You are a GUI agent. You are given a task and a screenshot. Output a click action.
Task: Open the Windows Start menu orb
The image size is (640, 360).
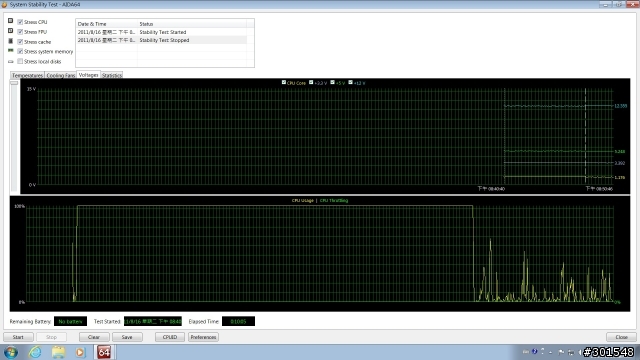coord(11,352)
